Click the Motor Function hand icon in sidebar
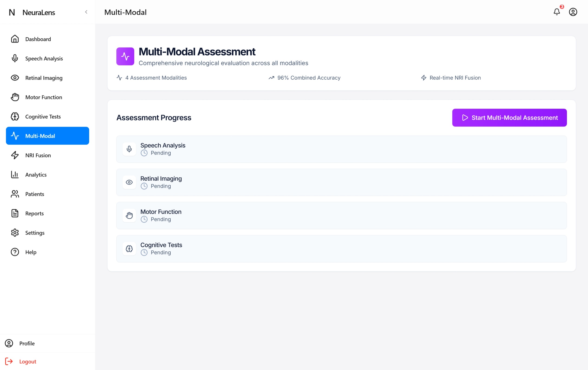Viewport: 588px width, 370px height. [x=15, y=97]
